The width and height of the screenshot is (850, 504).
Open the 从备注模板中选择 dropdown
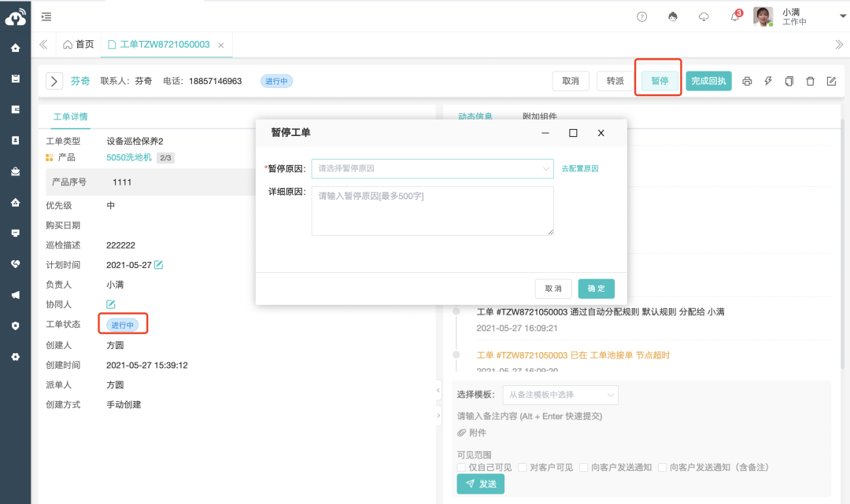pos(560,395)
